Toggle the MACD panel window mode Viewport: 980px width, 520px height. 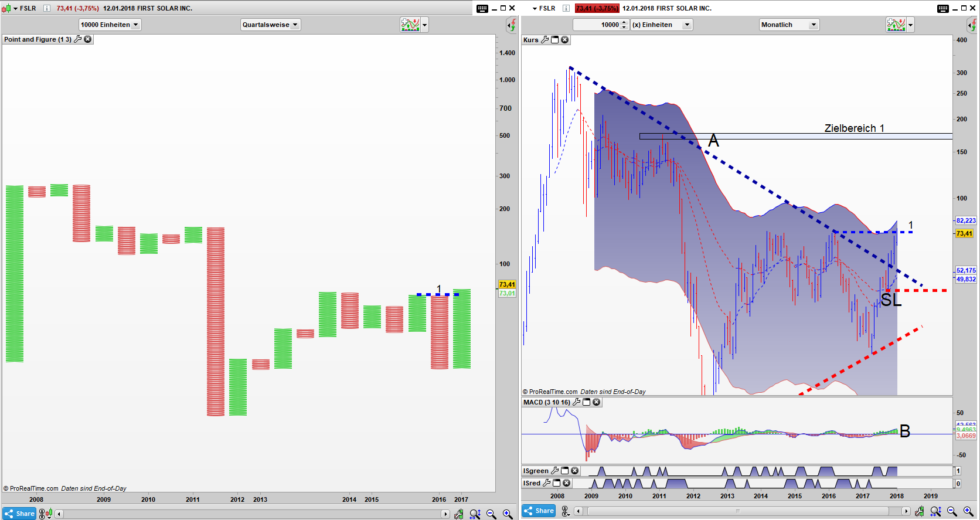click(587, 402)
